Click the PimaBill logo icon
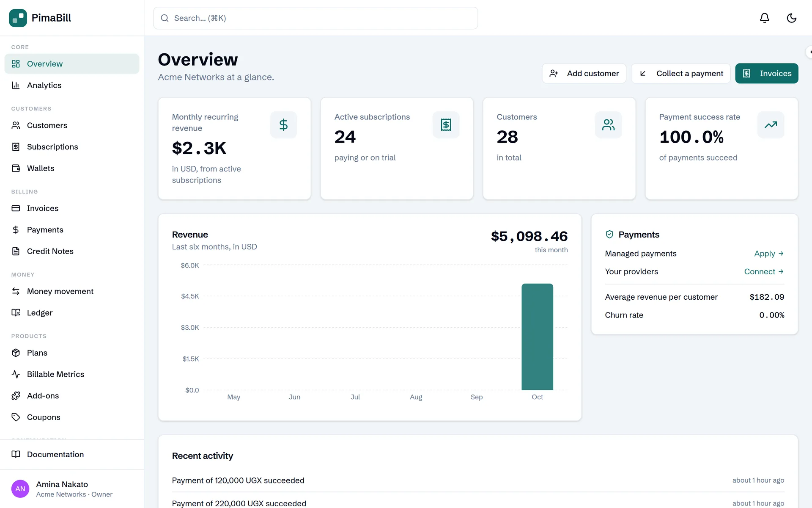This screenshot has width=812, height=508. [x=18, y=18]
